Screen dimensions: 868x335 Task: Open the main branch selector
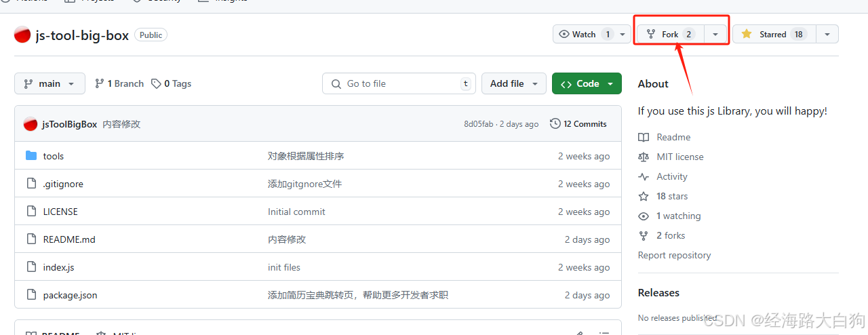click(x=50, y=83)
